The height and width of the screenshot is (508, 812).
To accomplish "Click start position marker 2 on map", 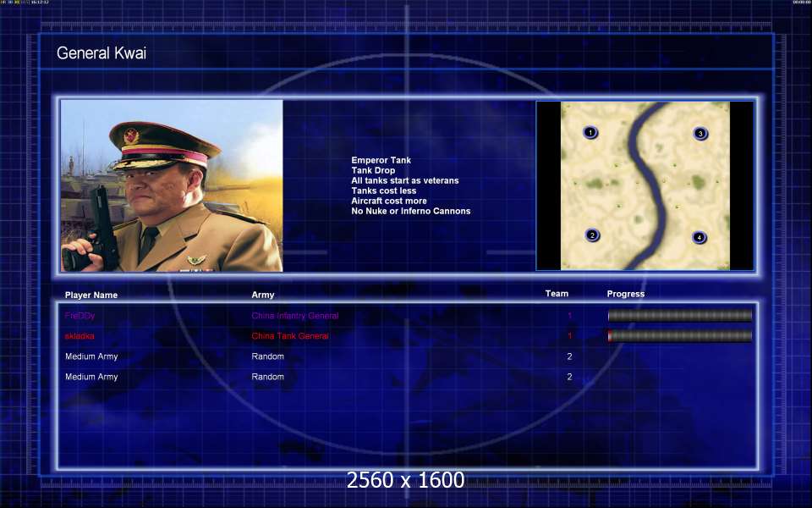I will pos(592,235).
